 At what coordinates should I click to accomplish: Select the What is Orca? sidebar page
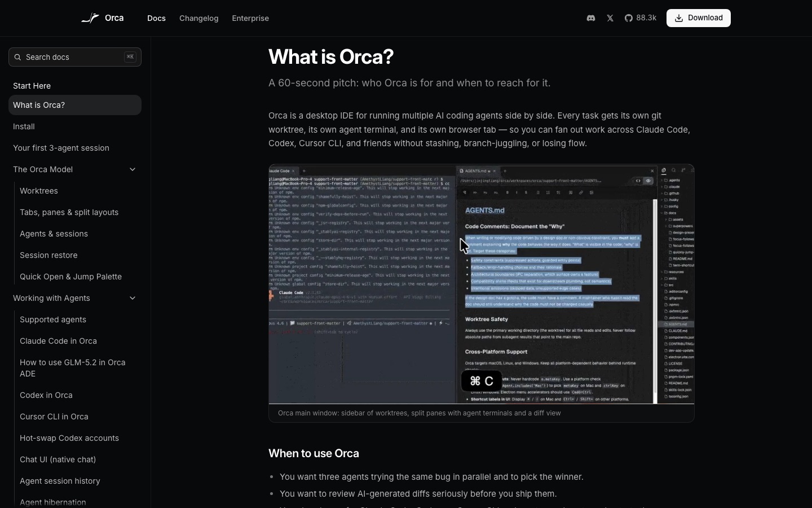pyautogui.click(x=75, y=105)
